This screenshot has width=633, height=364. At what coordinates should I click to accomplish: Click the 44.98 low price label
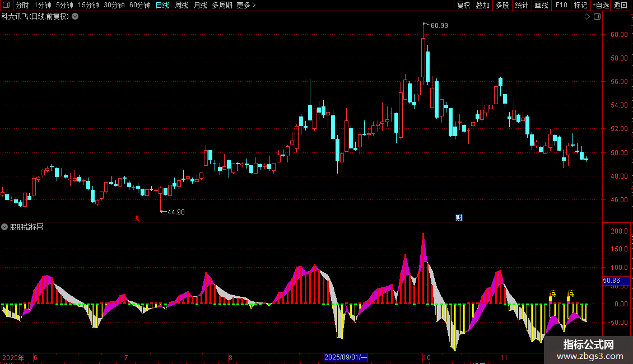tap(176, 212)
